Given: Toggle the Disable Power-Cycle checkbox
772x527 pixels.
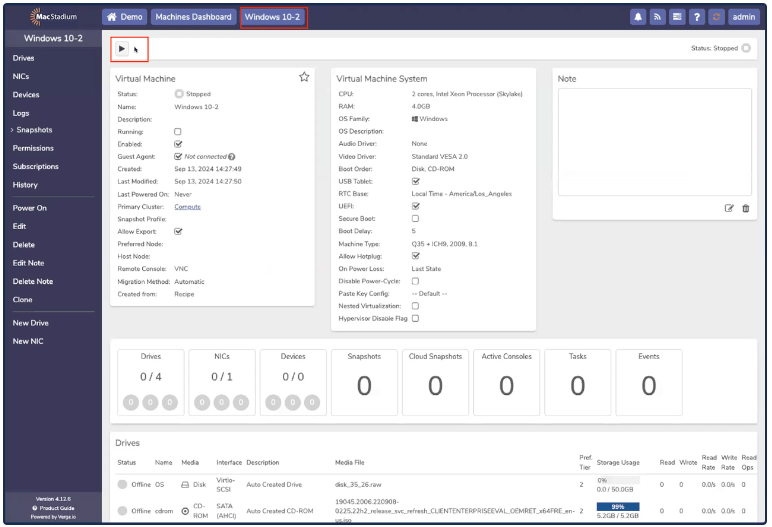Looking at the screenshot, I should [x=416, y=281].
